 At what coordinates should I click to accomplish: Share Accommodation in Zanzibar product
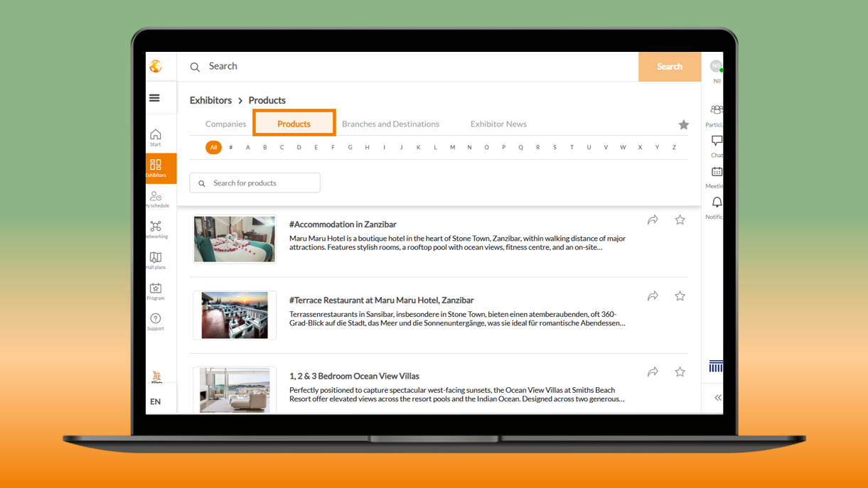[x=653, y=220]
